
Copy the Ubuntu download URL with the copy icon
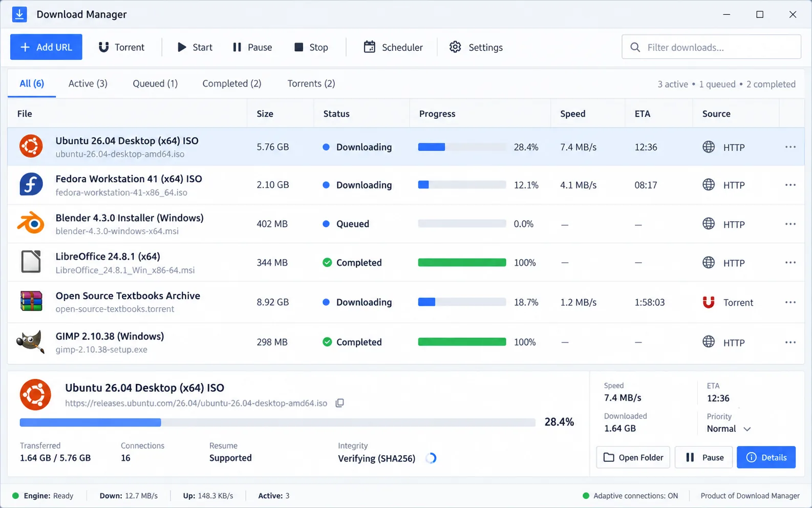pos(339,403)
